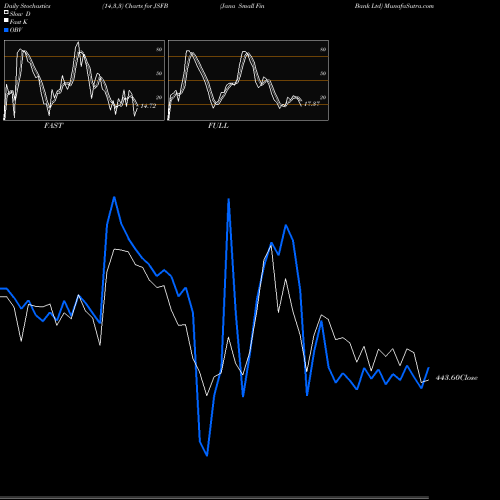
Task: Click the 'Bank Ltd) MunafaSutra.com' text
Action: (x=394, y=6)
